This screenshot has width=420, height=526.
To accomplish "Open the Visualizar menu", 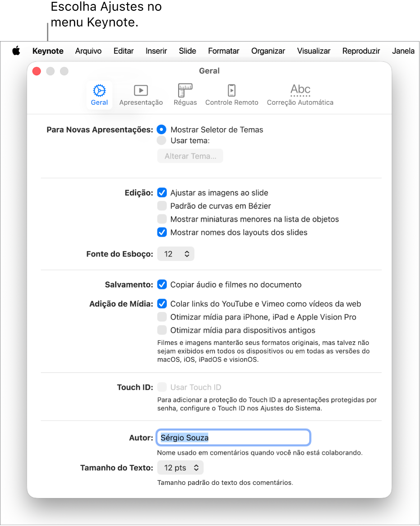I will click(x=314, y=51).
